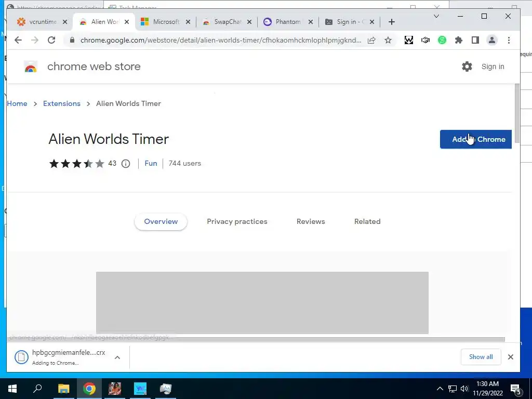Viewport: 532px width, 399px height.
Task: Open the Windows Start menu
Action: pos(12,389)
